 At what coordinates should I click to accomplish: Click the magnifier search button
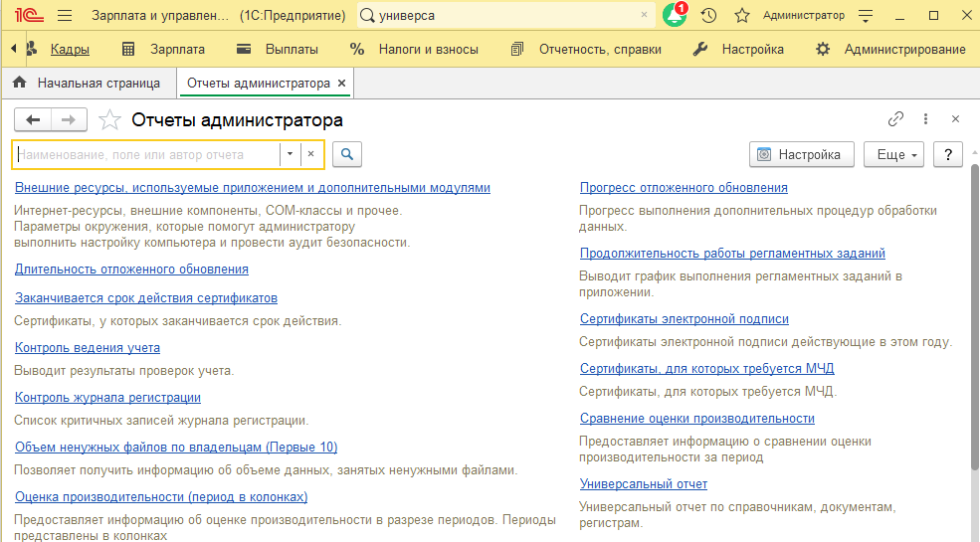pyautogui.click(x=346, y=154)
